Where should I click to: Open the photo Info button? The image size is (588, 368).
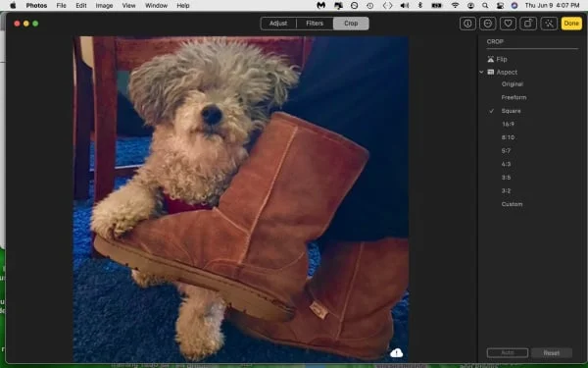[x=467, y=24]
